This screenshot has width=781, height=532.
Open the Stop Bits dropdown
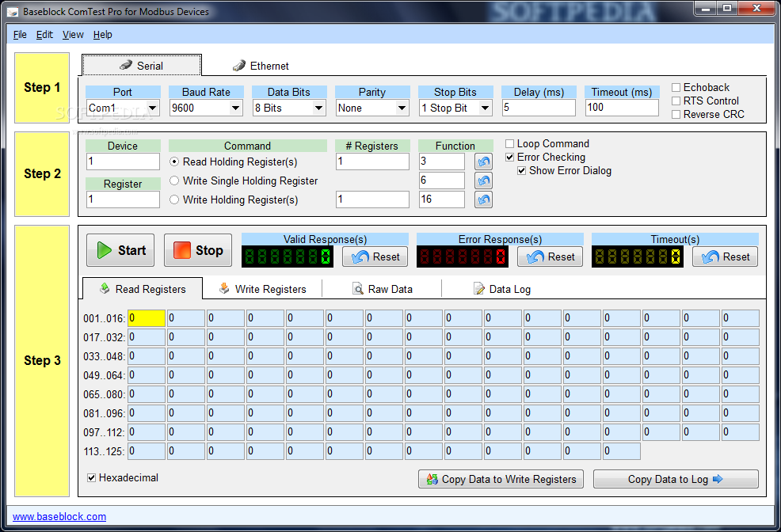[x=485, y=108]
